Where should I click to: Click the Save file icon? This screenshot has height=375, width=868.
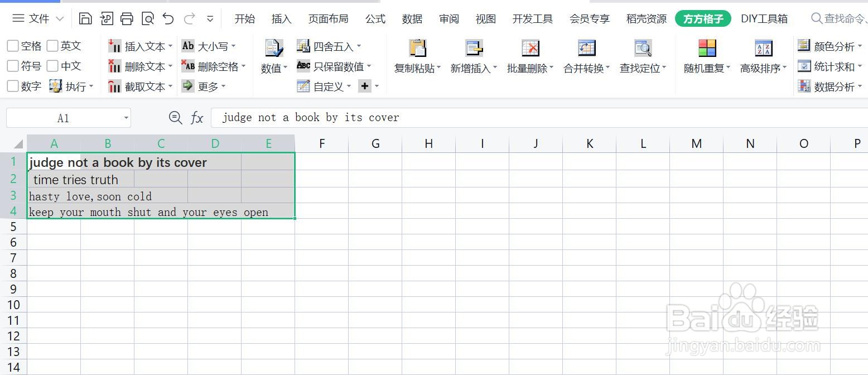coord(85,18)
